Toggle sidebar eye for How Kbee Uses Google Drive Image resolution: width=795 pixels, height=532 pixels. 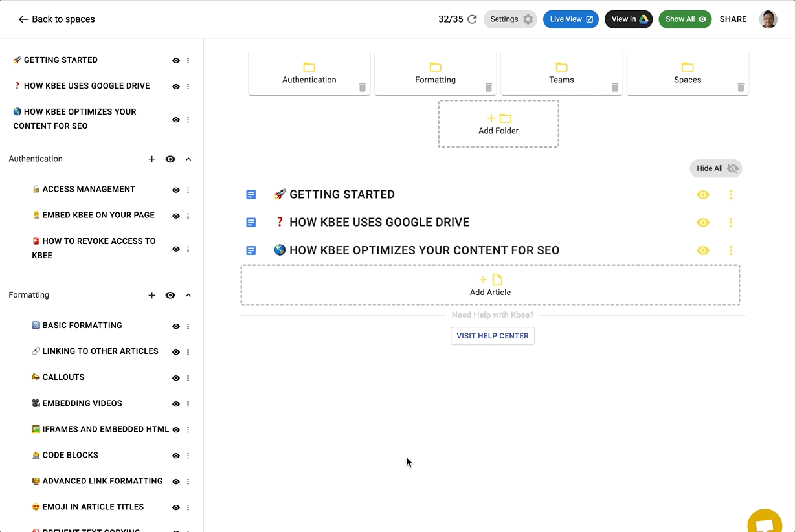coord(175,86)
